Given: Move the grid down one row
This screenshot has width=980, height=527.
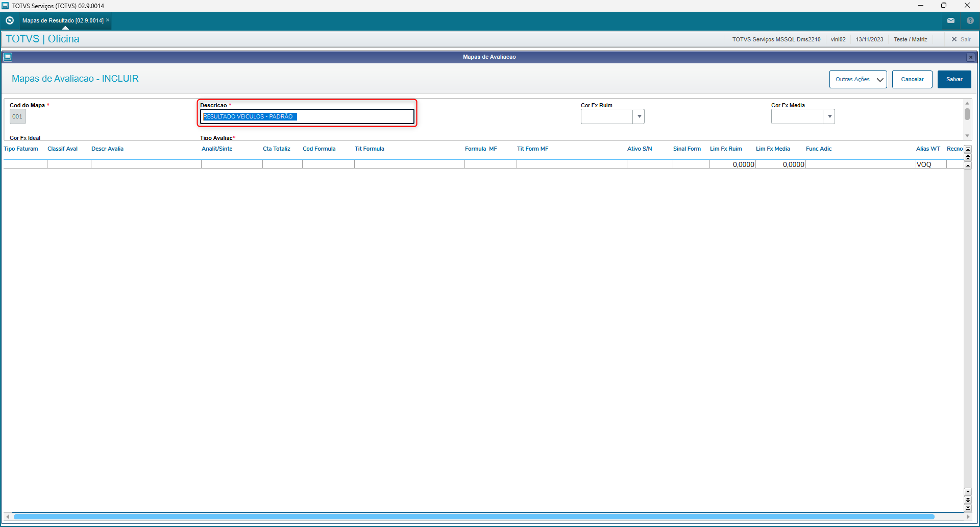Looking at the screenshot, I should click(968, 492).
